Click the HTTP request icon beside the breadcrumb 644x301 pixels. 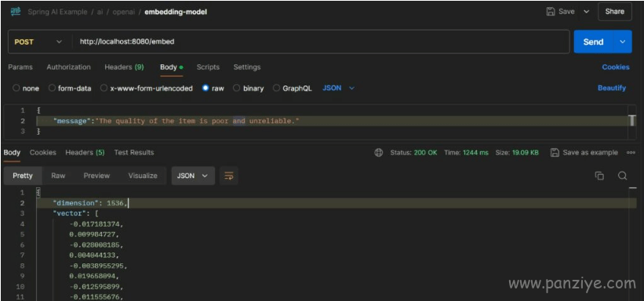pos(16,12)
